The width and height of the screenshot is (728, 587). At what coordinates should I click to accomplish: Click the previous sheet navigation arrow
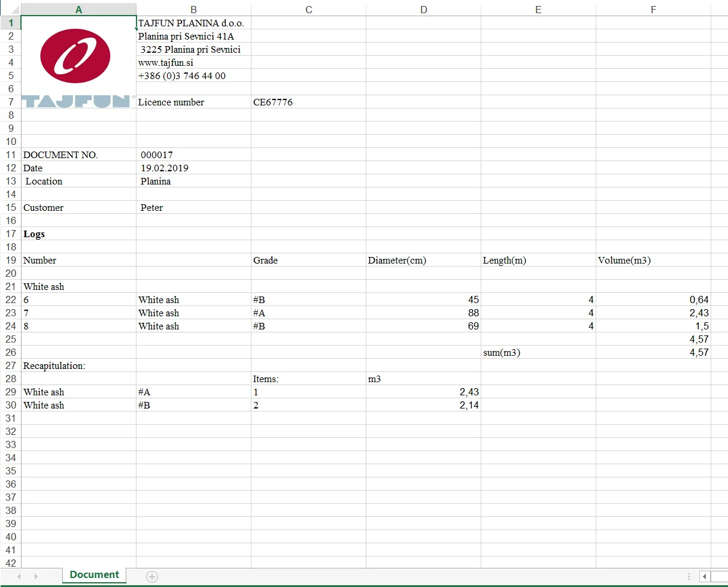point(19,576)
